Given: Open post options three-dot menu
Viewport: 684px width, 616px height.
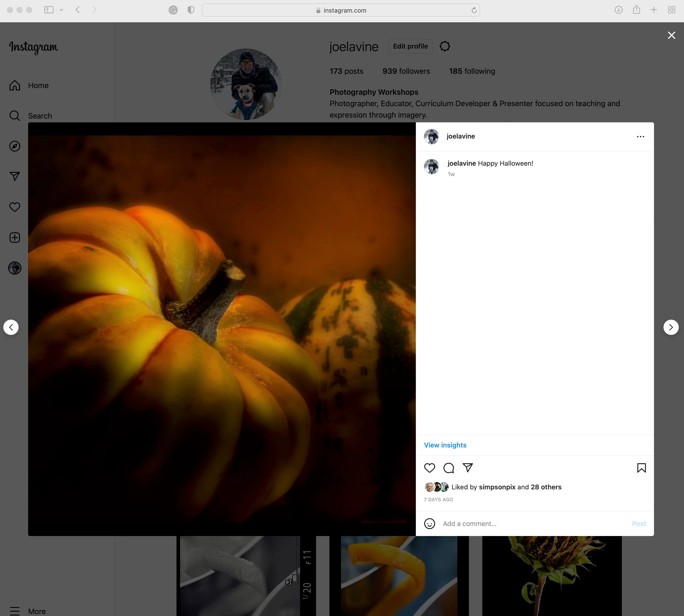Looking at the screenshot, I should (640, 136).
